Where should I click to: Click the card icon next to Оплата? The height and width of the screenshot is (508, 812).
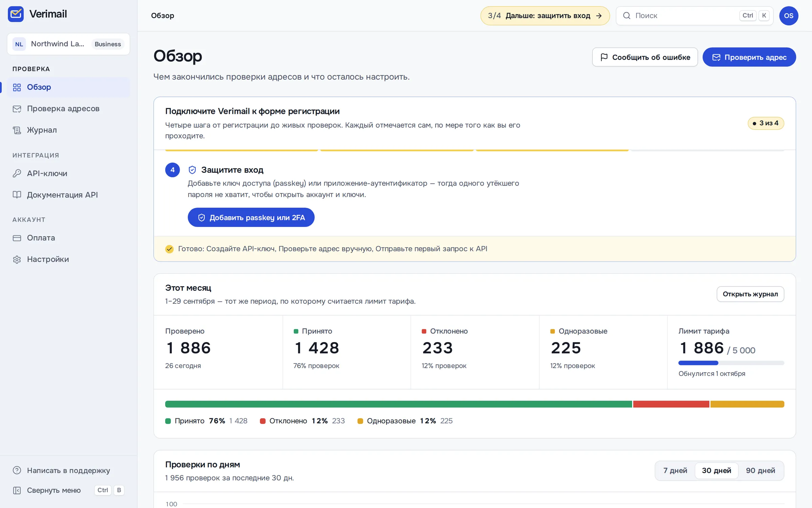[x=17, y=238]
